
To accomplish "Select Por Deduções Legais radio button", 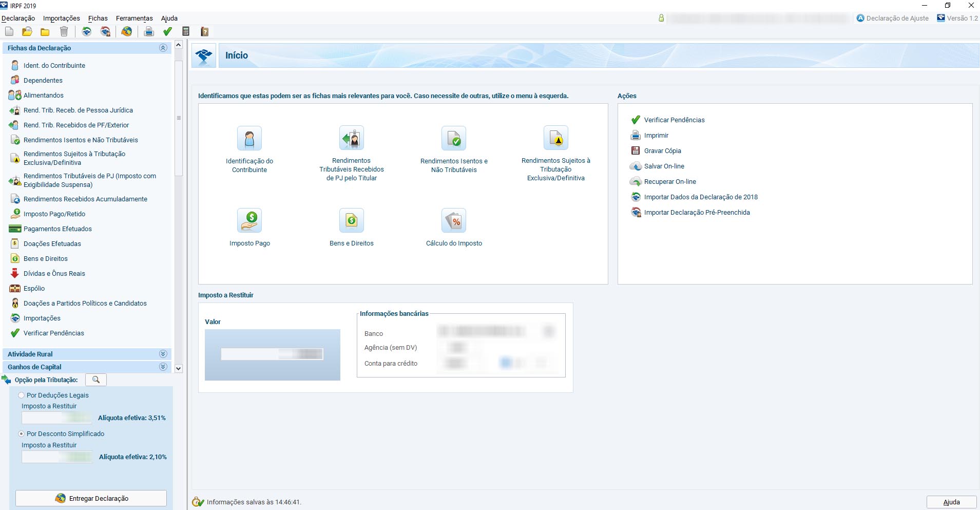I will (22, 395).
